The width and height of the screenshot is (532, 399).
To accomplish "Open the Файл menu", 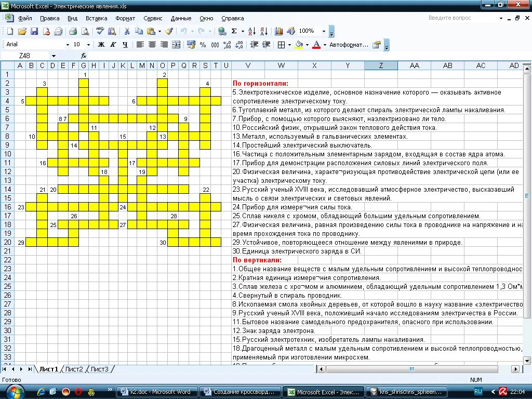I will click(25, 18).
